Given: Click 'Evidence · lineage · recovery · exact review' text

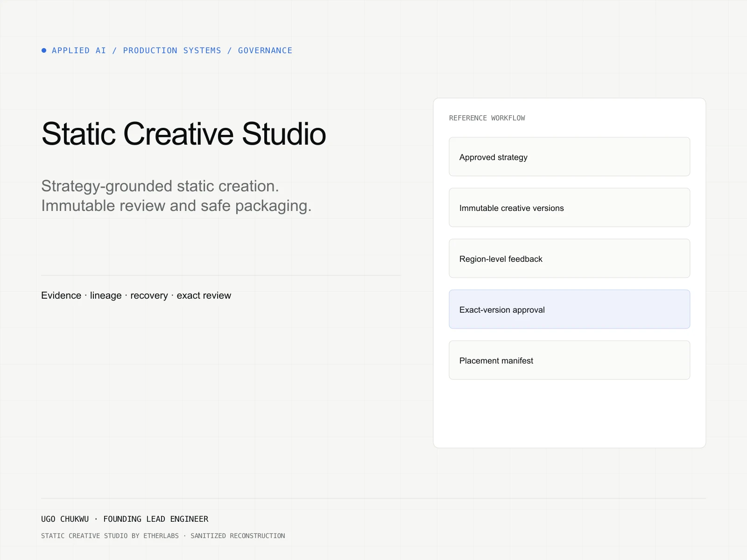Looking at the screenshot, I should [x=136, y=295].
